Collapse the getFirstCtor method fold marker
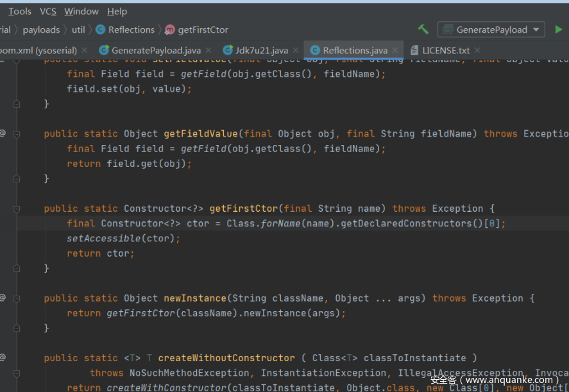This screenshot has width=569, height=392. click(17, 209)
